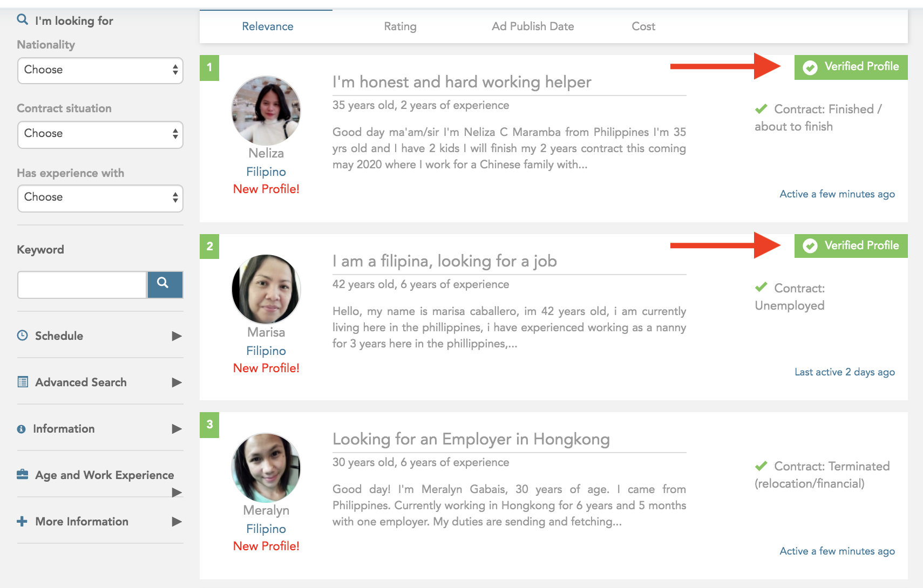Click the name Neliza
The image size is (923, 588).
(266, 153)
